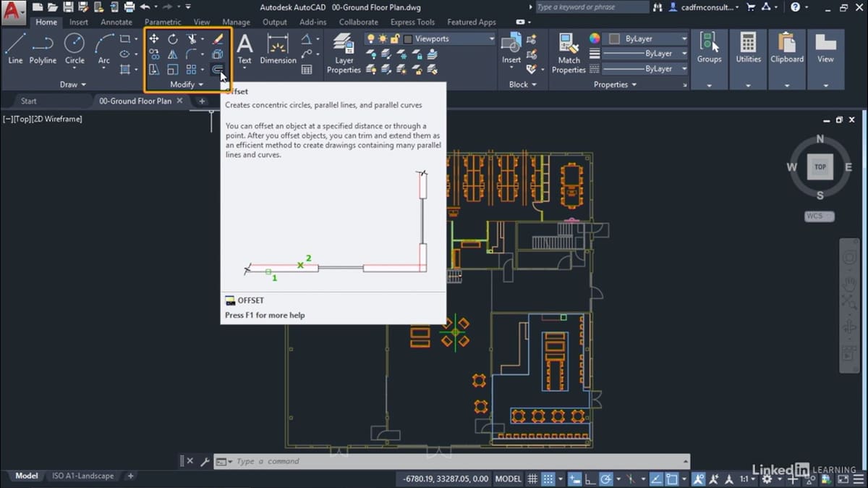Screen dimensions: 868x488
Task: Click the Erase tool icon
Action: coord(218,38)
